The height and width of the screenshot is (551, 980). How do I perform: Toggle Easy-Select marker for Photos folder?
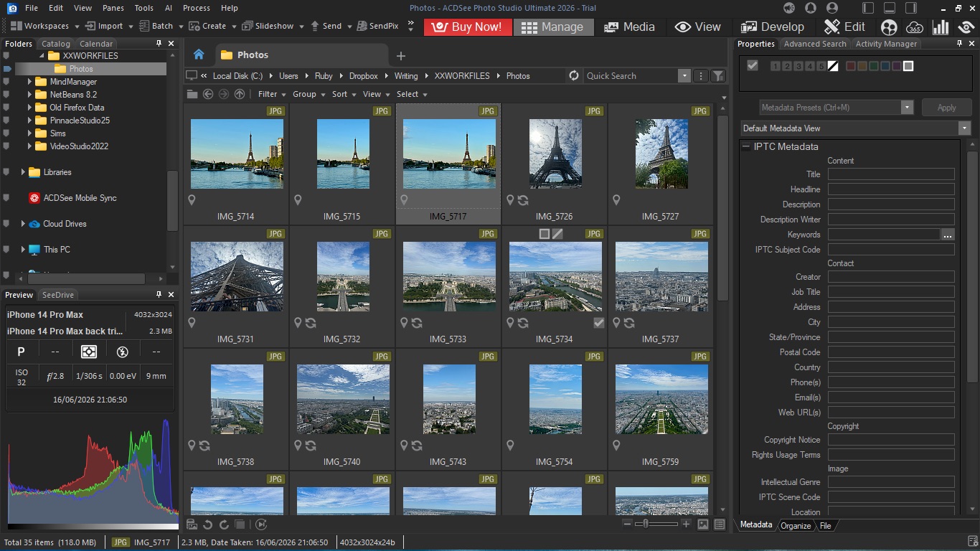(x=7, y=69)
